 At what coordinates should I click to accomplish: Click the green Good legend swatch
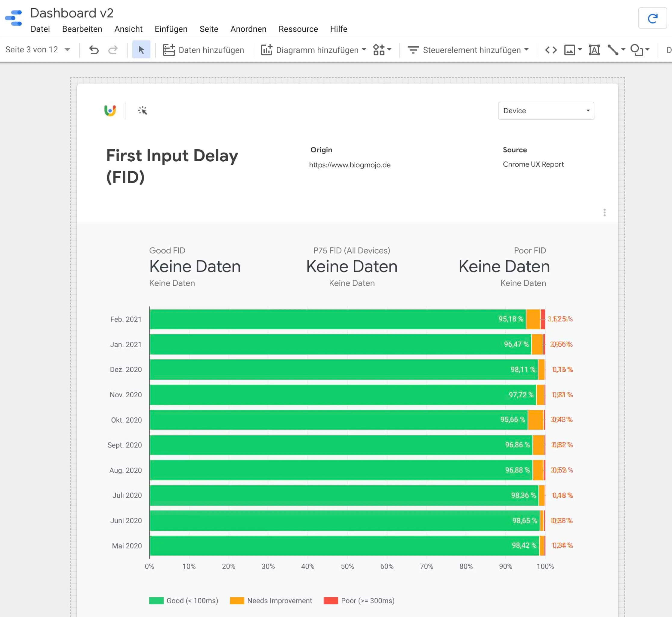point(157,601)
